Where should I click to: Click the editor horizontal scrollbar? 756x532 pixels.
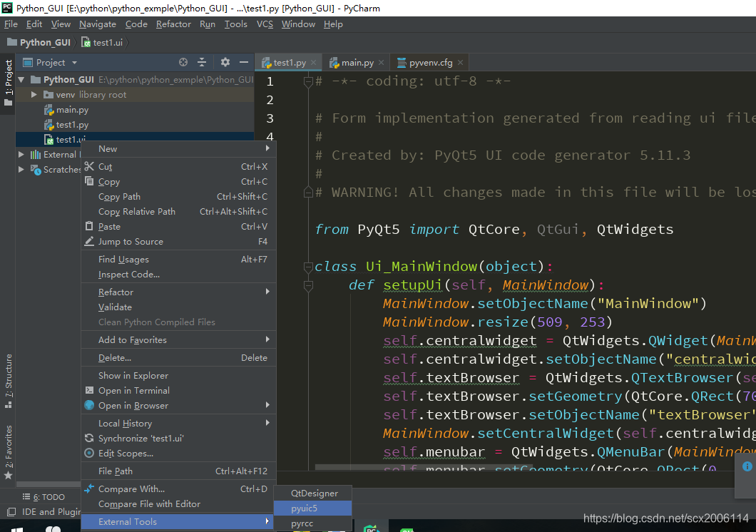tap(424, 467)
